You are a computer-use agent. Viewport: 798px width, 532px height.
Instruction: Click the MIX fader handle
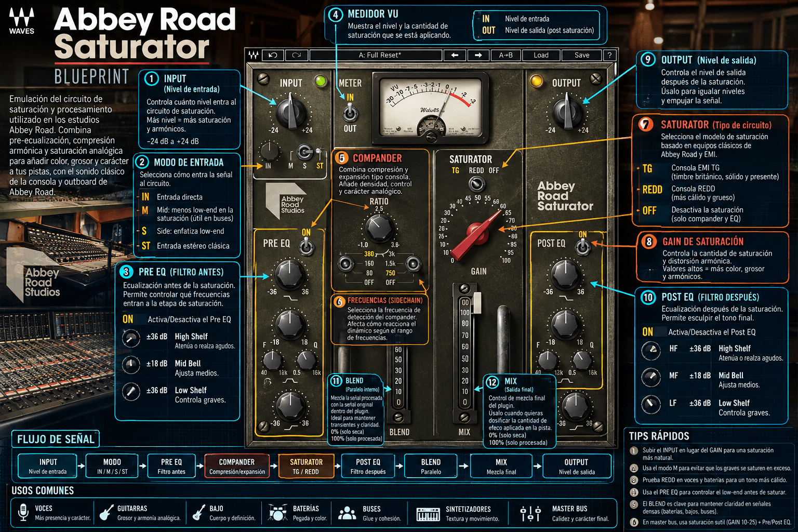[x=476, y=302]
